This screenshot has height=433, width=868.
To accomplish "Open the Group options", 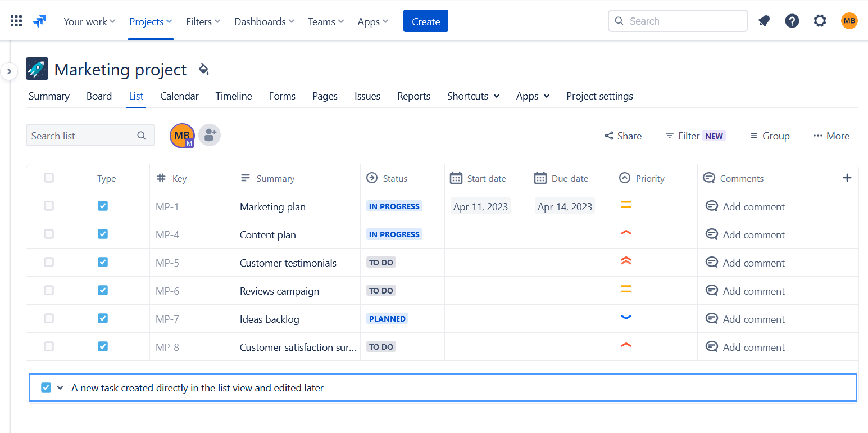I will coord(769,136).
